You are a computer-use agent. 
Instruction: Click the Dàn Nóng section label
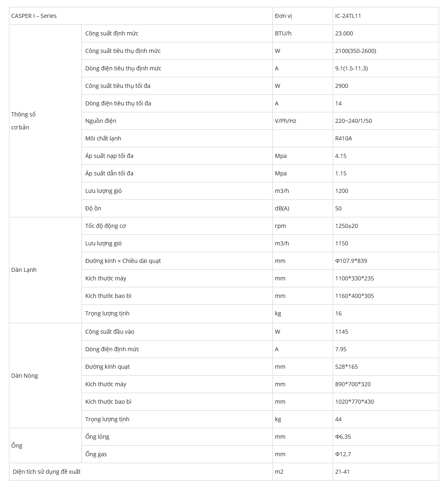click(x=24, y=376)
